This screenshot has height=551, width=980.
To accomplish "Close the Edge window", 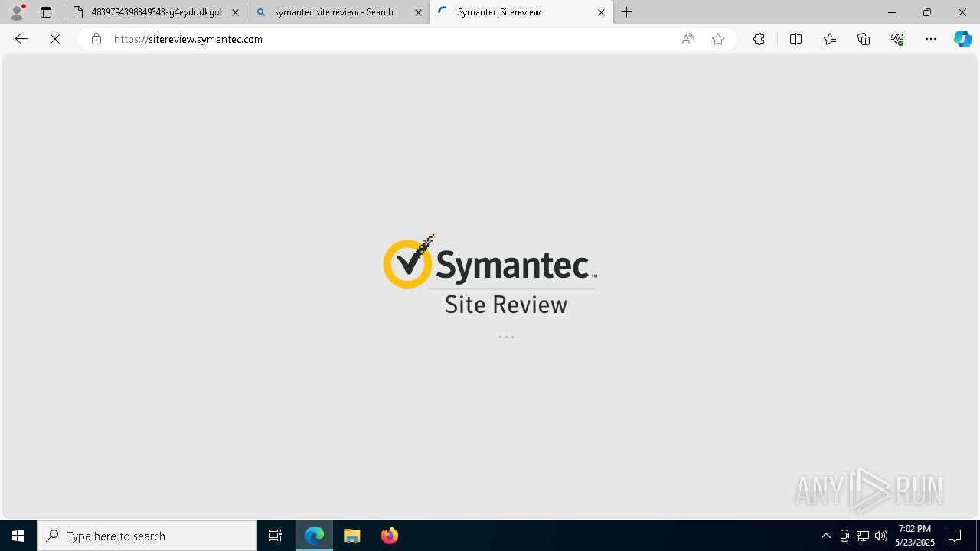I will pos(962,12).
